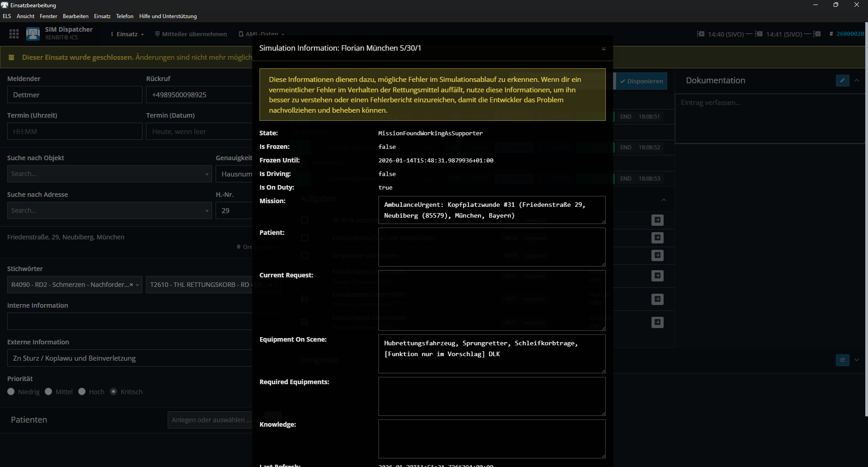
Task: Click the incident number 26000020 link
Action: tap(850, 34)
